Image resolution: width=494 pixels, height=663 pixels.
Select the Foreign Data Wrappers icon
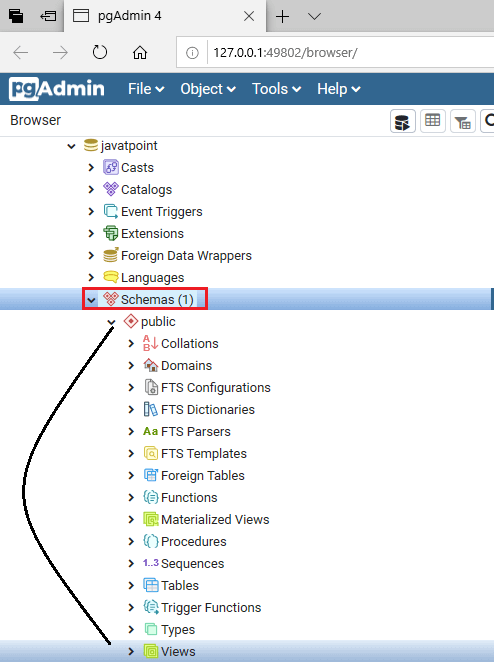point(111,255)
